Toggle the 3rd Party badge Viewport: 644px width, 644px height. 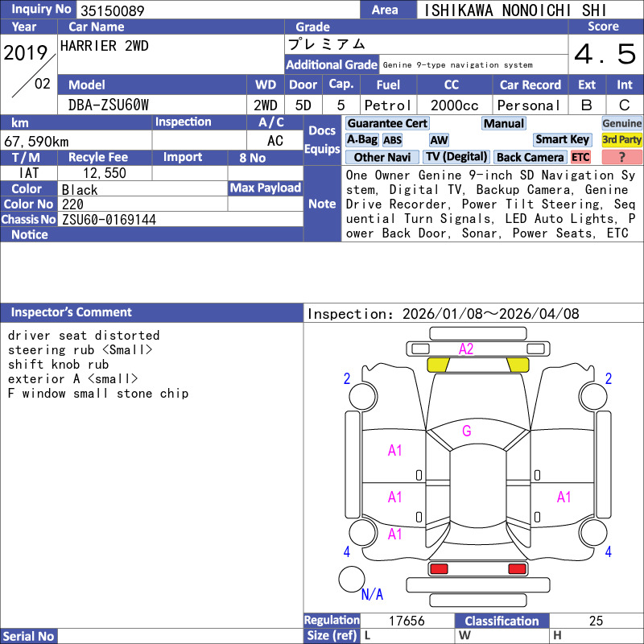pos(621,139)
